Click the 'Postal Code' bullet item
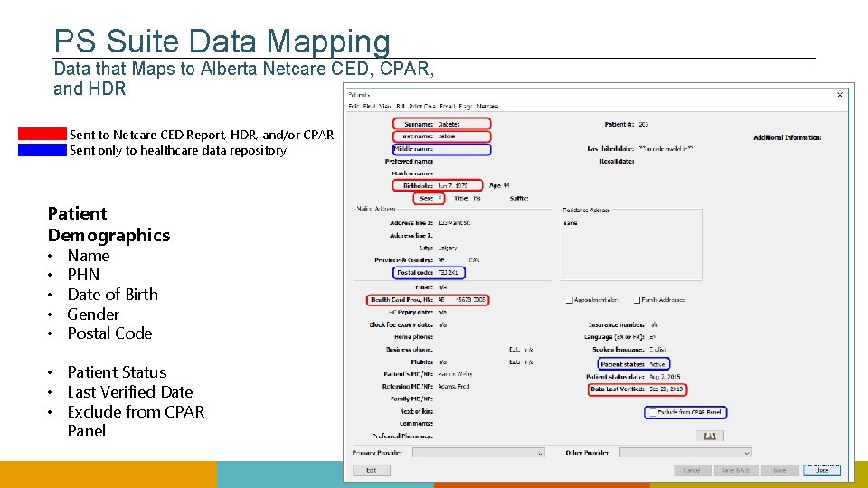This screenshot has width=868, height=488. (109, 333)
